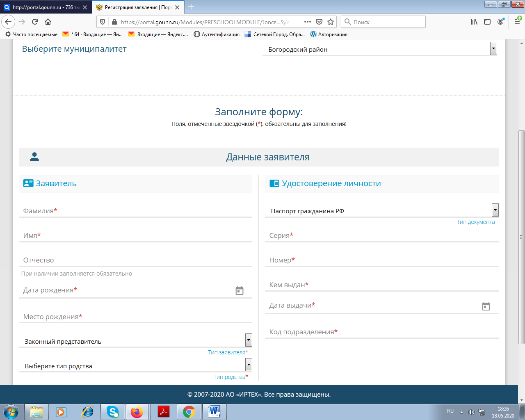Toggle the sidebar view icon
Viewport: 525px width, 420px height.
click(x=487, y=22)
